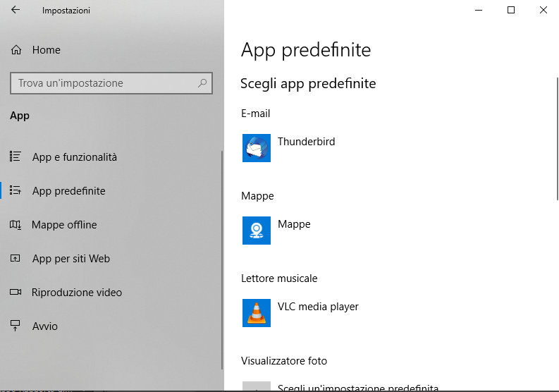Click the Home house icon
This screenshot has height=392, width=559.
click(16, 50)
